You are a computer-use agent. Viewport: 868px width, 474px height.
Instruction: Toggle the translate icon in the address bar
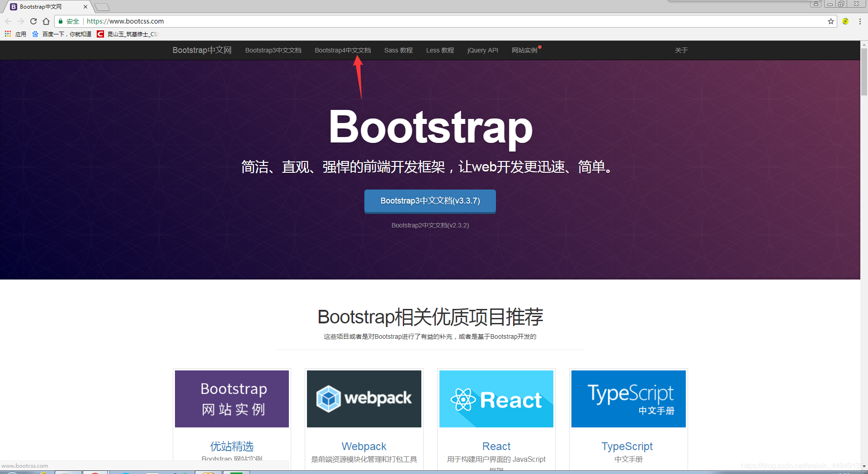[845, 21]
